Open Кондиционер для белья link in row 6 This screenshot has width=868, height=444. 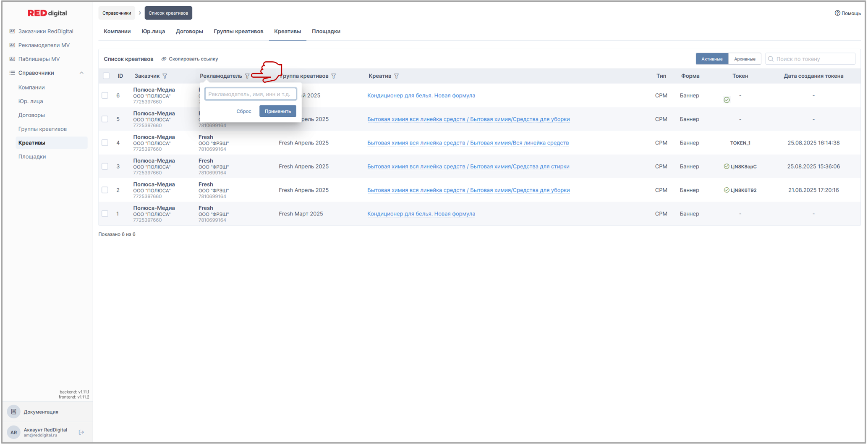(x=421, y=96)
